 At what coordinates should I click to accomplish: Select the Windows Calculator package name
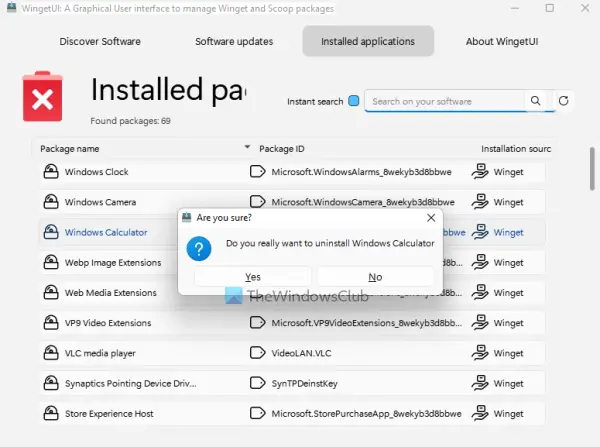[x=106, y=232]
